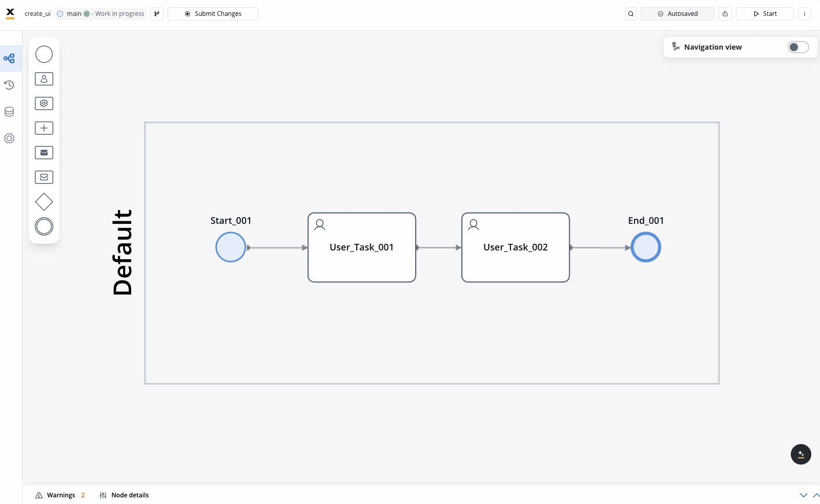Click the user icon inside User_Task_002

point(474,224)
